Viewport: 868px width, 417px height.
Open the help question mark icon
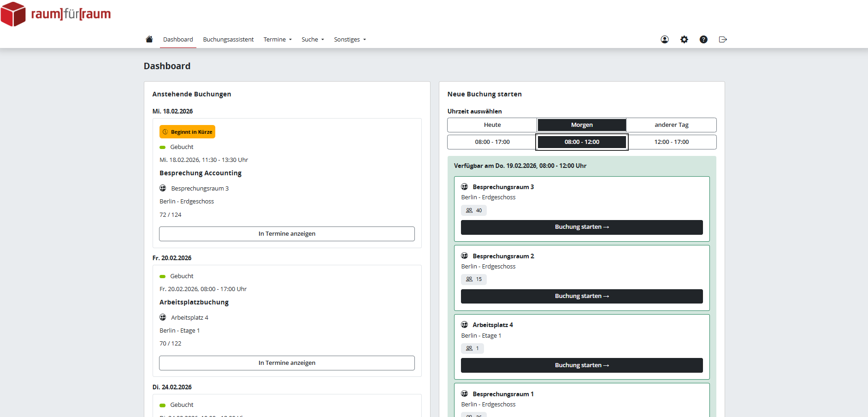(703, 40)
